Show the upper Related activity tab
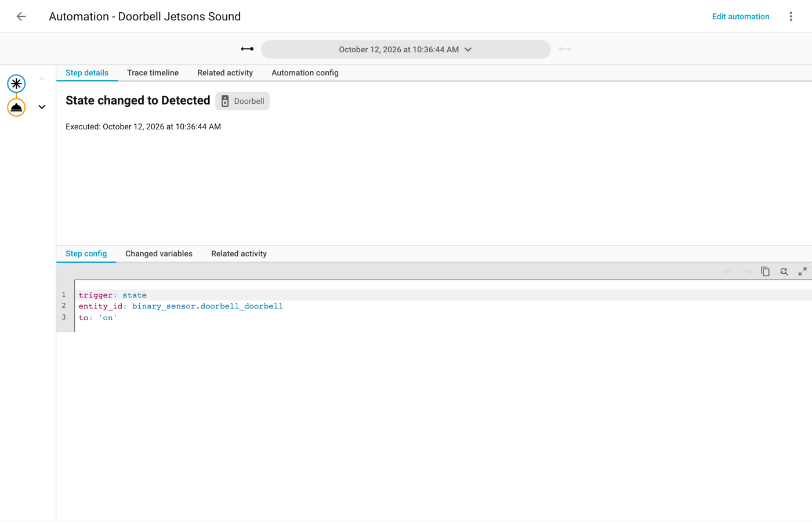 point(225,73)
